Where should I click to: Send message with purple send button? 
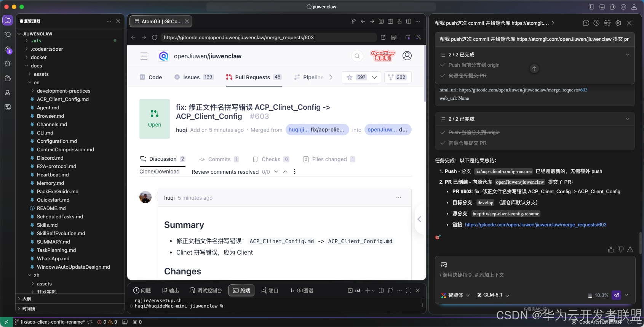616,295
